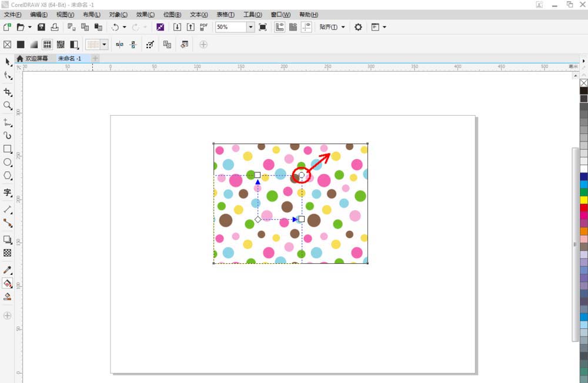Viewport: 588px width, 383px height.
Task: Select the Pick tool arrow in toolbox
Action: [x=8, y=62]
